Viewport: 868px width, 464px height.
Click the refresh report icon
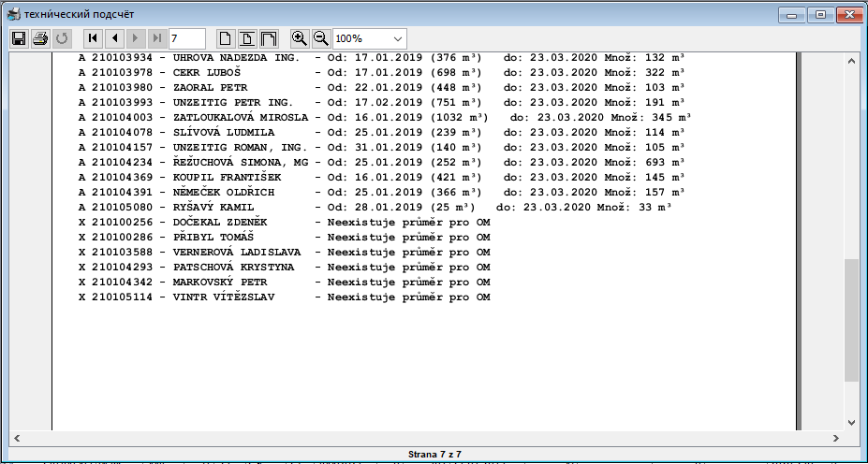63,38
